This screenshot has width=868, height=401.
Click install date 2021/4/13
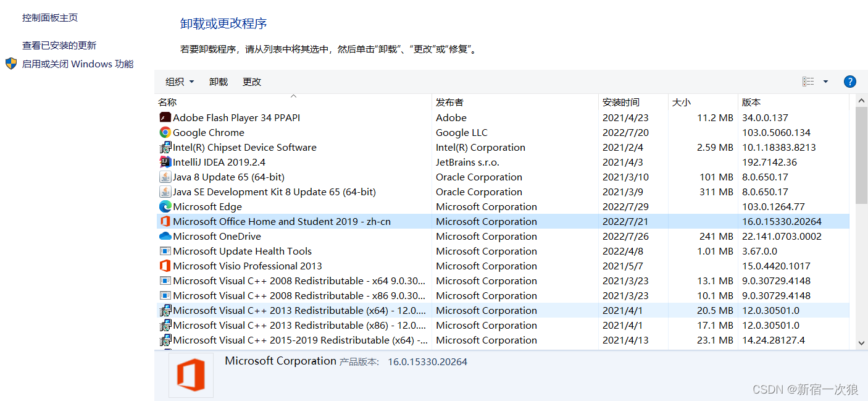click(626, 340)
